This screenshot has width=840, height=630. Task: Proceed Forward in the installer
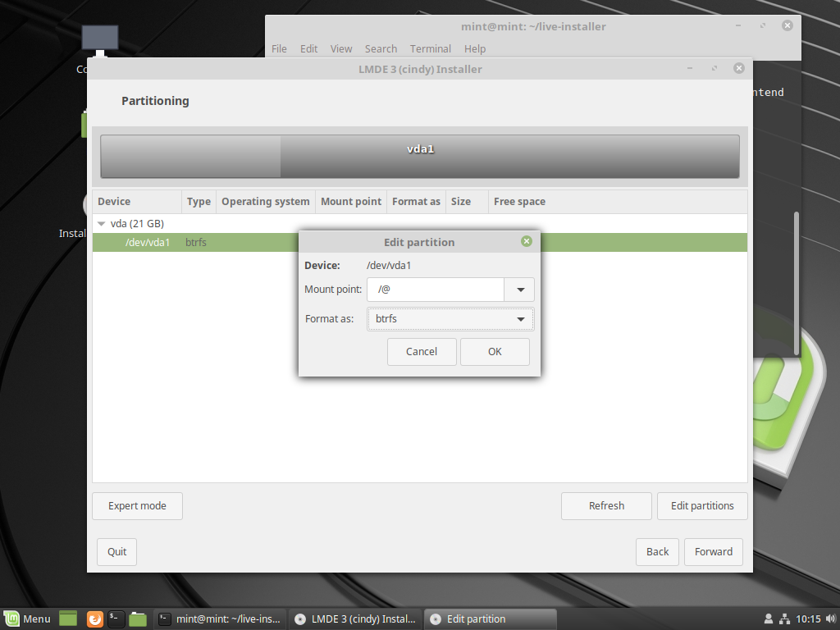point(714,552)
